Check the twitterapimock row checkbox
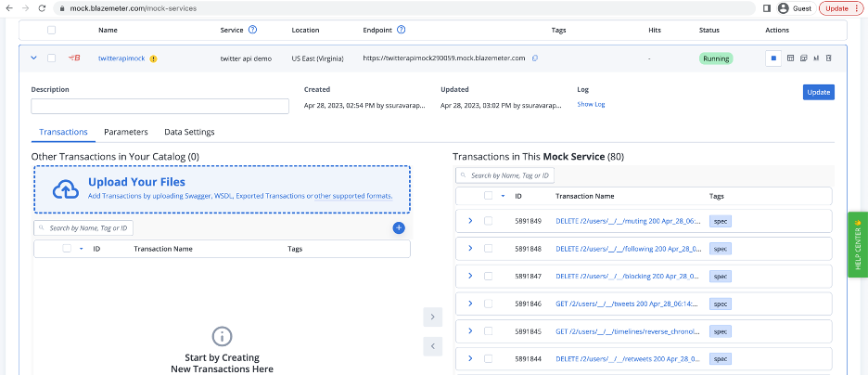868x375 pixels. [x=52, y=58]
